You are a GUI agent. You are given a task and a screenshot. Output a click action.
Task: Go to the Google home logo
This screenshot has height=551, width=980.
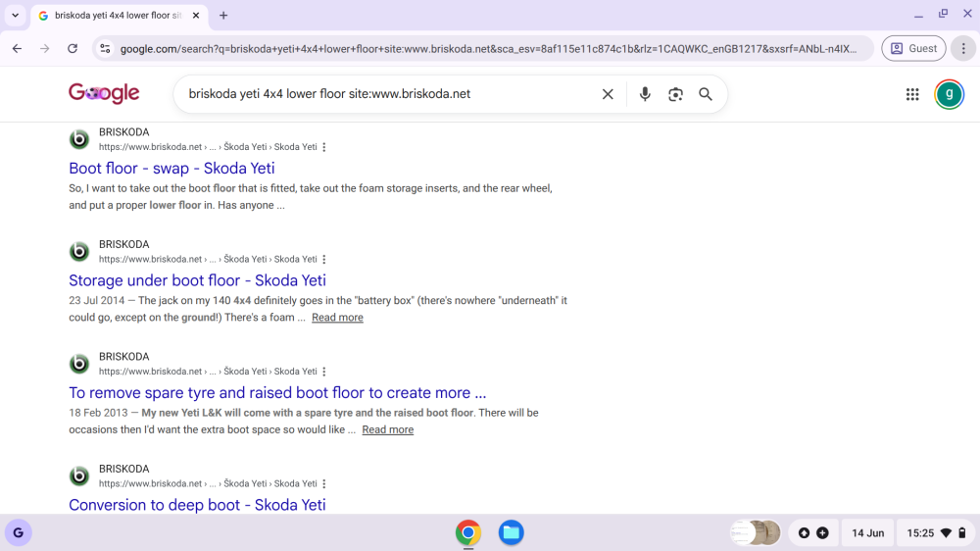coord(104,93)
